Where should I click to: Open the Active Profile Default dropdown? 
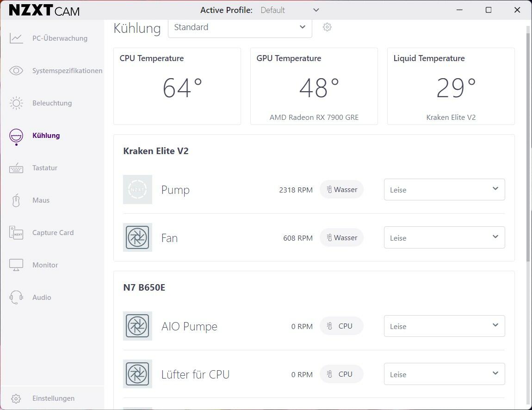[290, 10]
